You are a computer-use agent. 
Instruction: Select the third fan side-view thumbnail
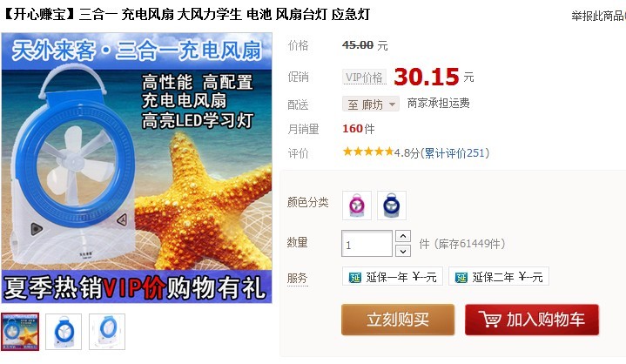click(107, 332)
